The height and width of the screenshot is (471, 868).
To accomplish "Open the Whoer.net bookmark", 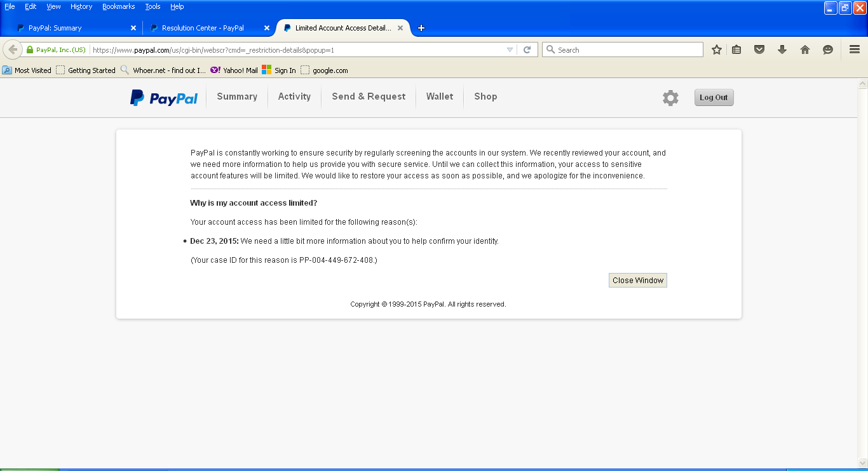I will (x=163, y=70).
